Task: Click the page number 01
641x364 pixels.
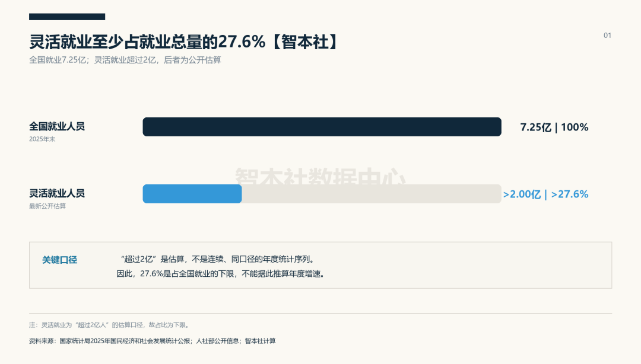Action: [608, 36]
